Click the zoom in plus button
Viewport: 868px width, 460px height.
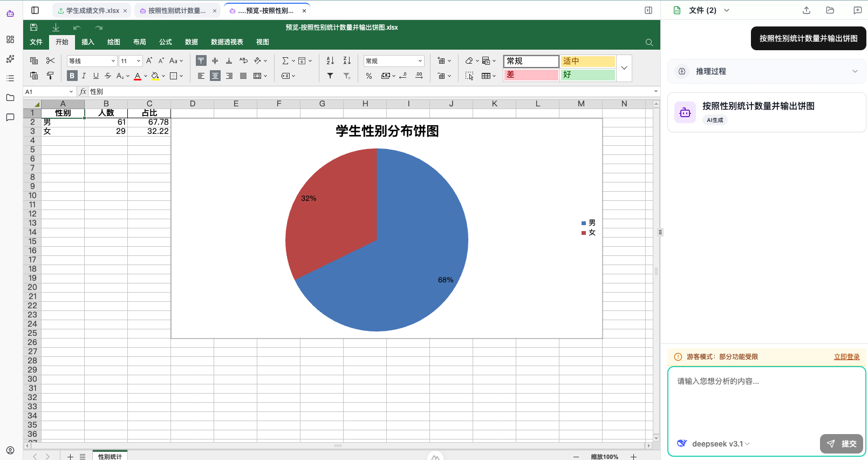pos(634,457)
